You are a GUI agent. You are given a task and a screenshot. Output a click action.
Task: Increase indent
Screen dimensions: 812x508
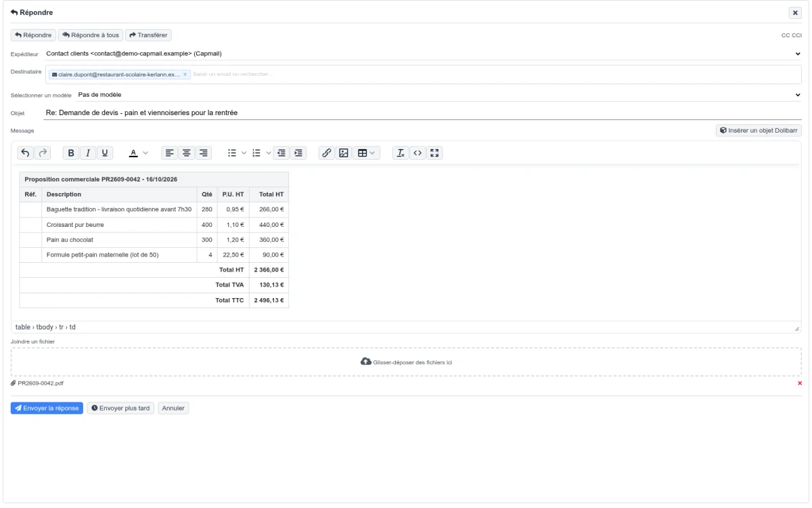coord(298,153)
